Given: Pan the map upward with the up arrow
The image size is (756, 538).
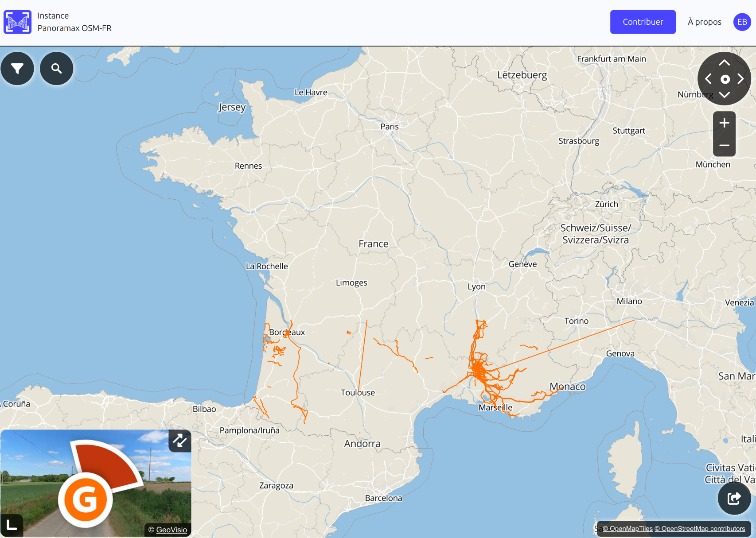Looking at the screenshot, I should pos(724,63).
